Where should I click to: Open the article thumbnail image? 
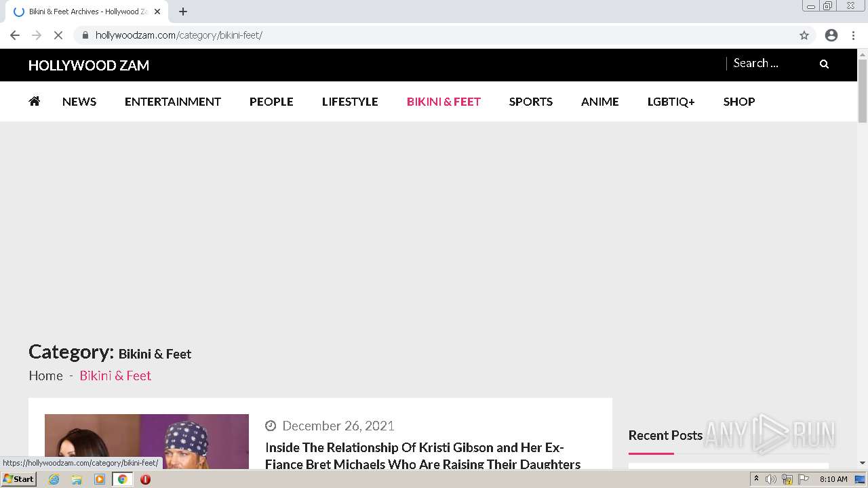(146, 441)
